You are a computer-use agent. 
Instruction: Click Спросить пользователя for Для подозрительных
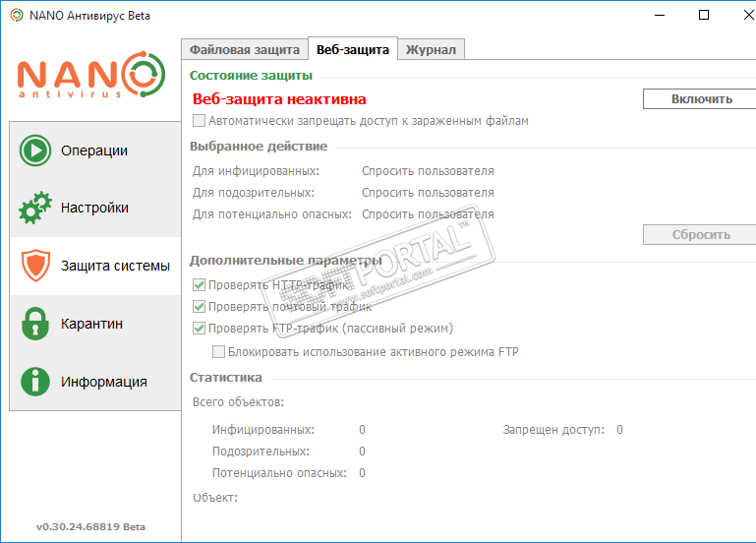point(428,193)
